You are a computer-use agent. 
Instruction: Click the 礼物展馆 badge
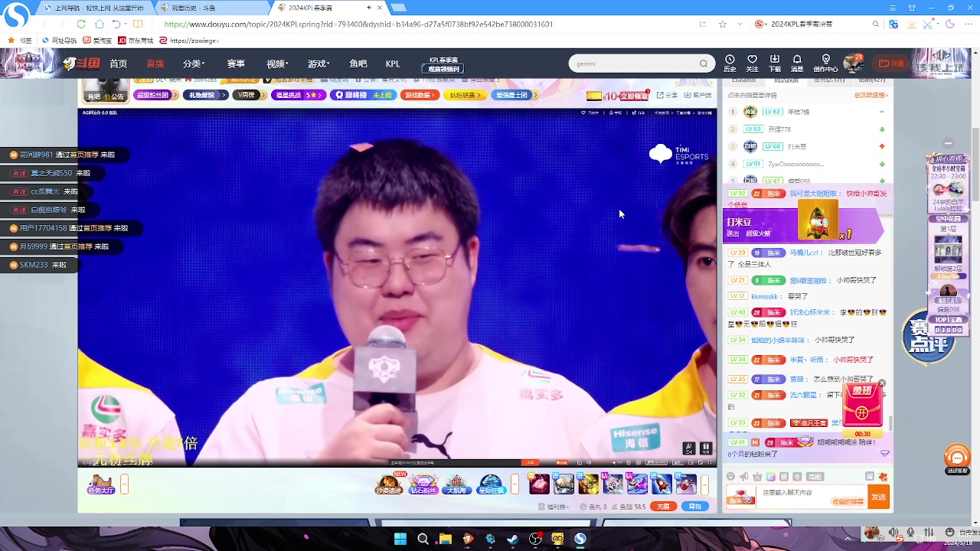point(205,95)
